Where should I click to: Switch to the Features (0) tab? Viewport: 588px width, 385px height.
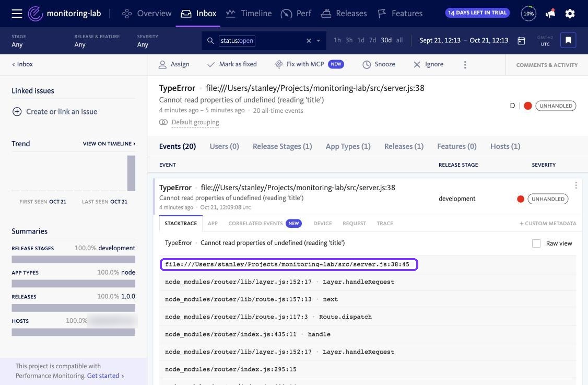click(x=457, y=146)
